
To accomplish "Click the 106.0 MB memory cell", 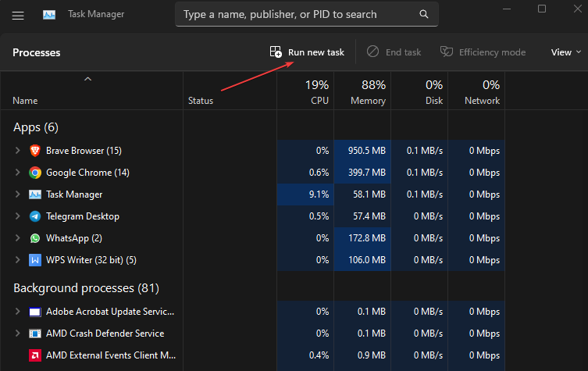I will 362,260.
